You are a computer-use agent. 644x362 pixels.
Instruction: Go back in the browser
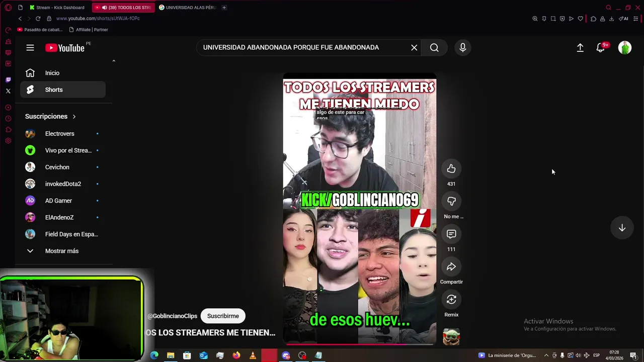click(20, 19)
